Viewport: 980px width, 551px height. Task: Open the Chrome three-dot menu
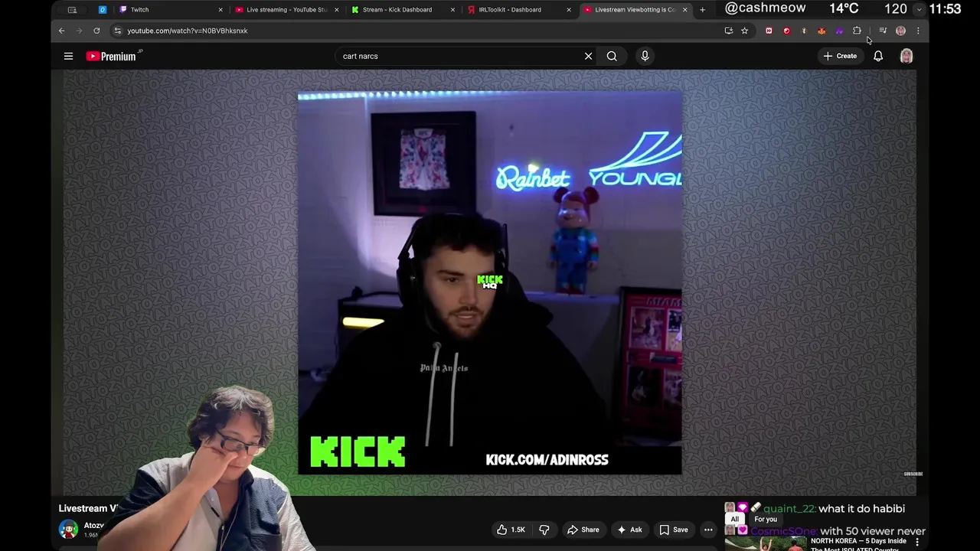pos(918,31)
